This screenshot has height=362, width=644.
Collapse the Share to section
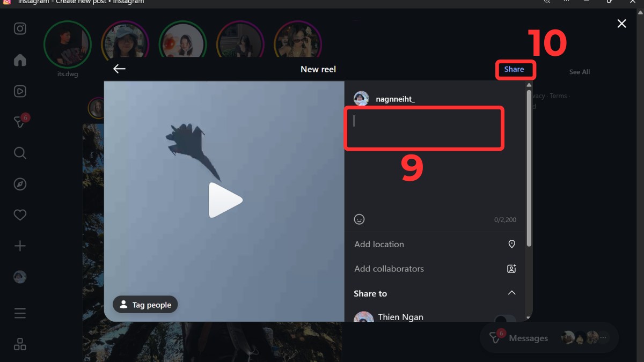pyautogui.click(x=511, y=293)
